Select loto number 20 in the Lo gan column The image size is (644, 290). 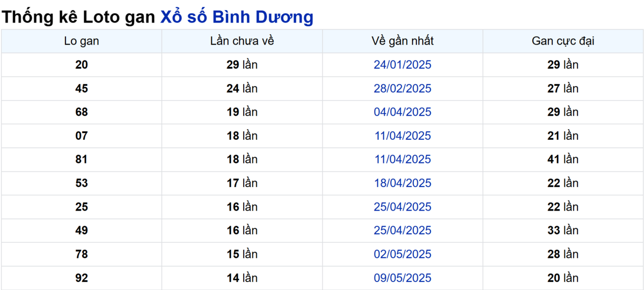[82, 65]
